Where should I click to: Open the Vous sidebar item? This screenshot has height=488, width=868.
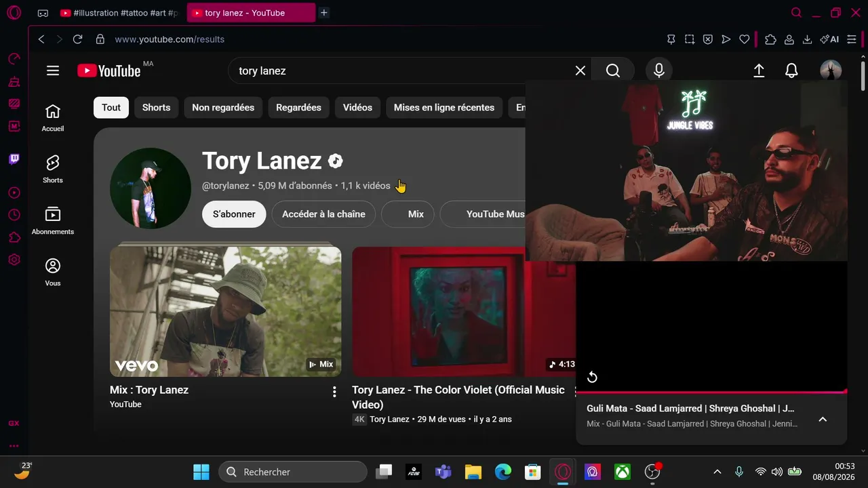53,272
